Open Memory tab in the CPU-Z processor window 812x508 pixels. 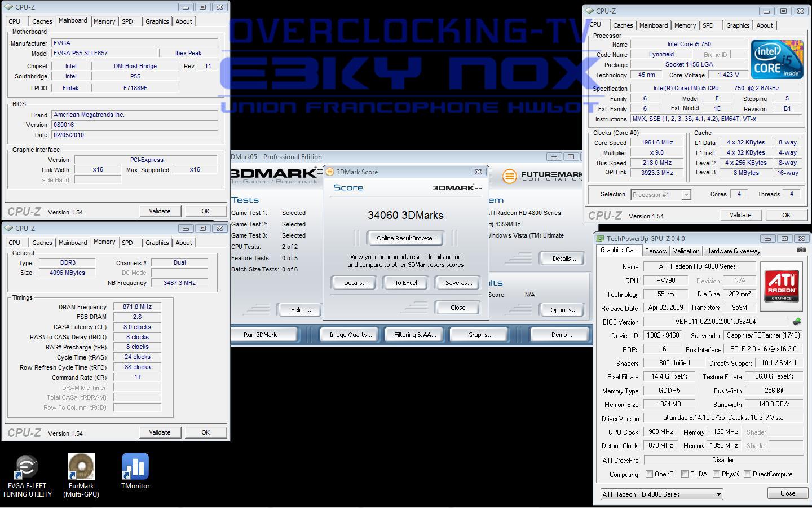coord(685,25)
